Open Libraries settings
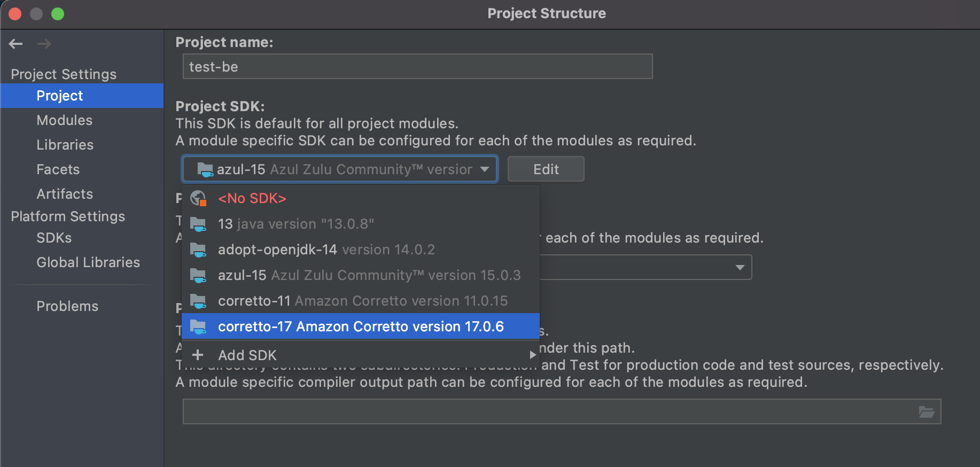This screenshot has width=980, height=467. (x=82, y=145)
